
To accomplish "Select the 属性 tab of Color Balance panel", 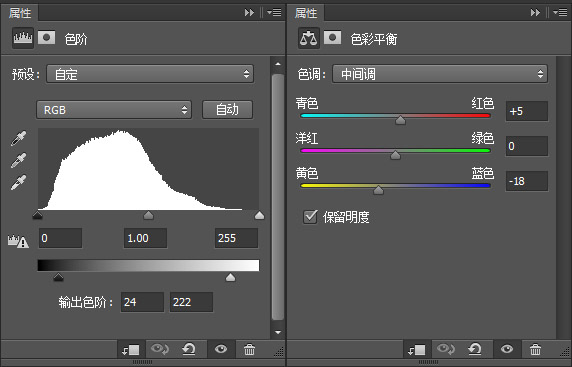I will click(x=306, y=13).
